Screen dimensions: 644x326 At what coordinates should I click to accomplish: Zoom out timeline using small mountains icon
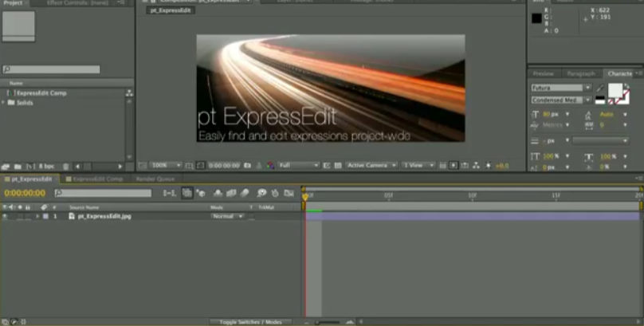(x=307, y=322)
